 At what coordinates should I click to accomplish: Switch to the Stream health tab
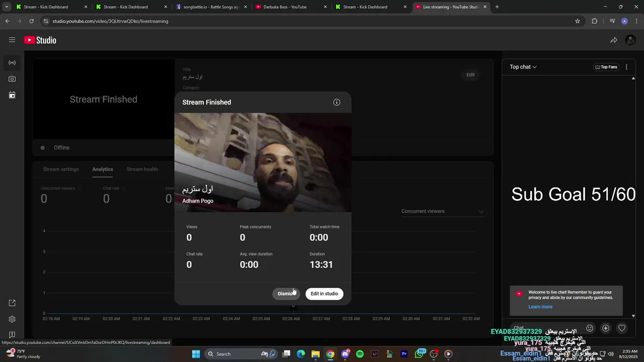142,169
